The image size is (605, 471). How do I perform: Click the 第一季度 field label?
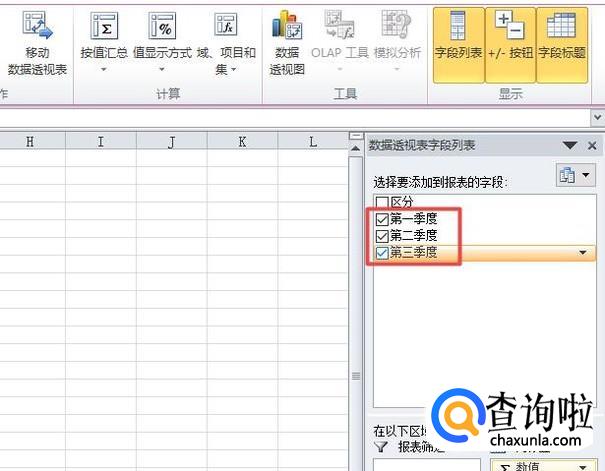pyautogui.click(x=413, y=219)
